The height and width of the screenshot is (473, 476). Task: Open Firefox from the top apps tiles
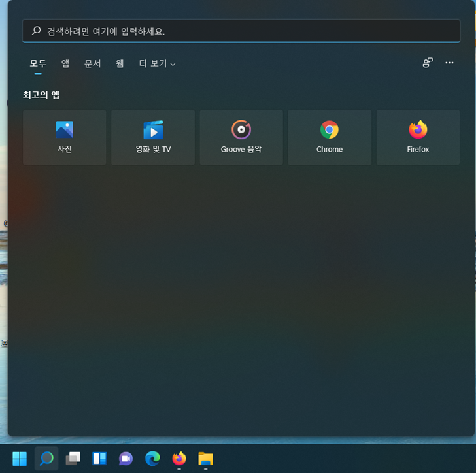click(x=418, y=137)
